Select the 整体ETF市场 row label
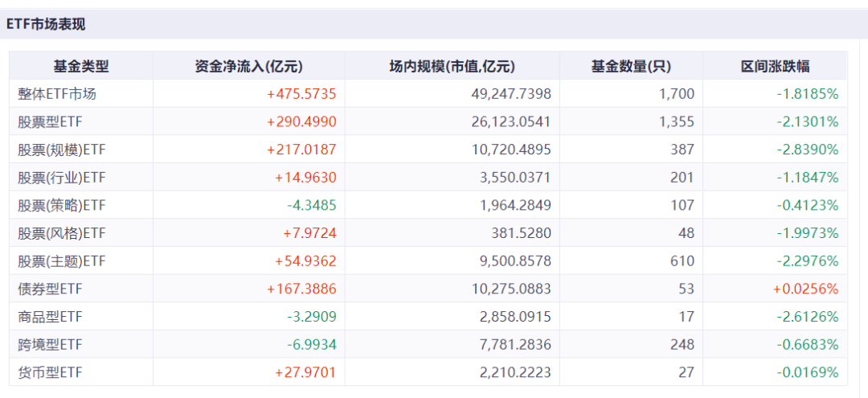Viewport: 868px width, 398px height. [57, 94]
